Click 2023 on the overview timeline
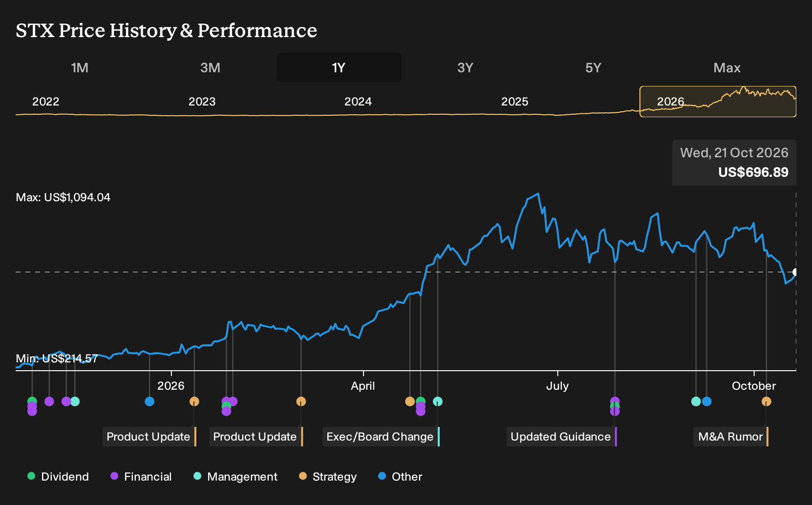The image size is (812, 505). point(202,102)
